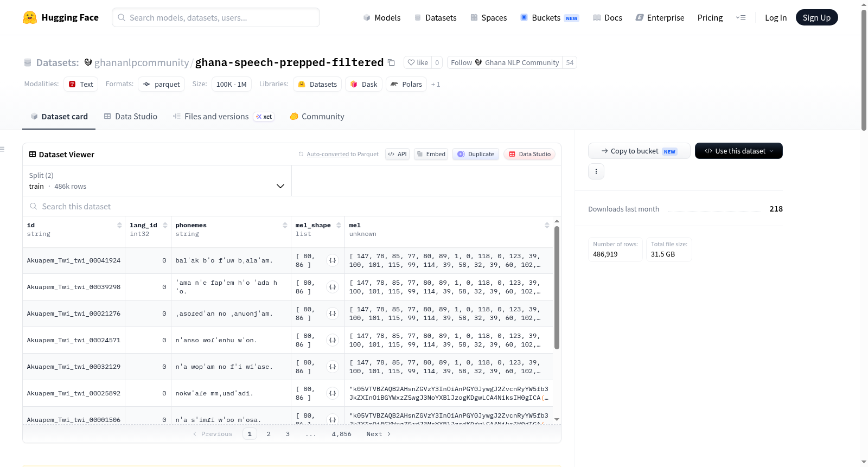Click the Duplicate button
This screenshot has width=868, height=467.
click(475, 154)
